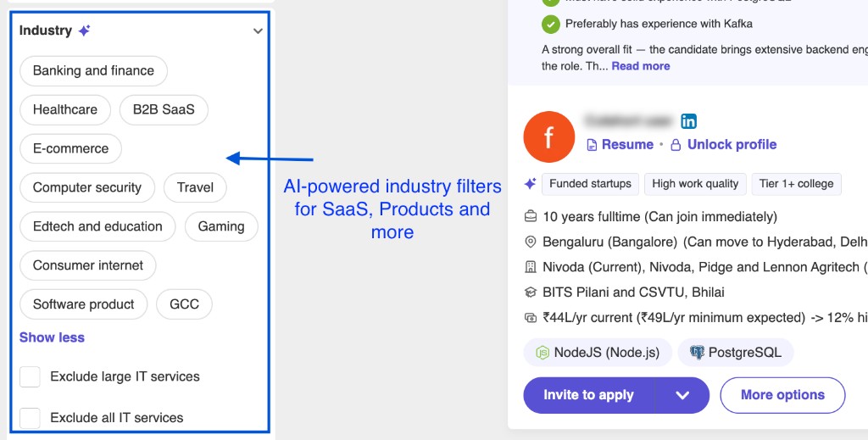The image size is (868, 440).
Task: Select the Consumer internet chip
Action: pos(88,265)
